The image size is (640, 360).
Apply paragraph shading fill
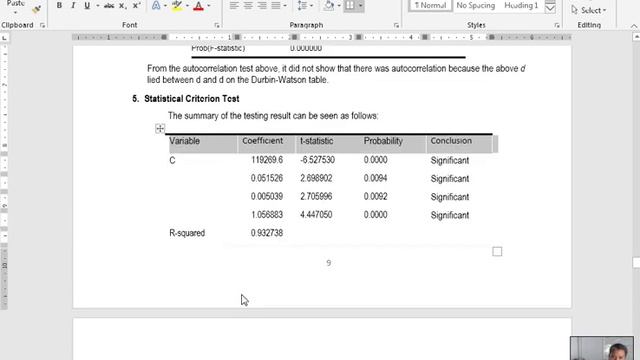(329, 6)
